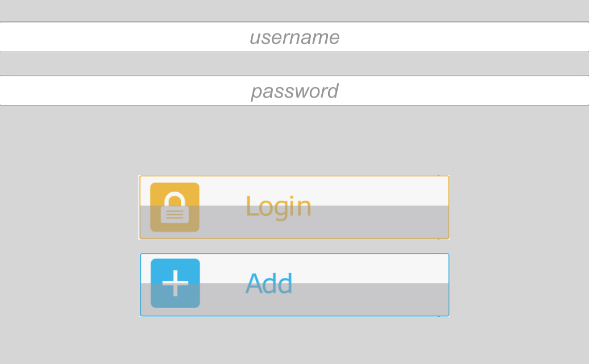This screenshot has width=589, height=364.
Task: Select the blue square add icon
Action: pos(175,283)
